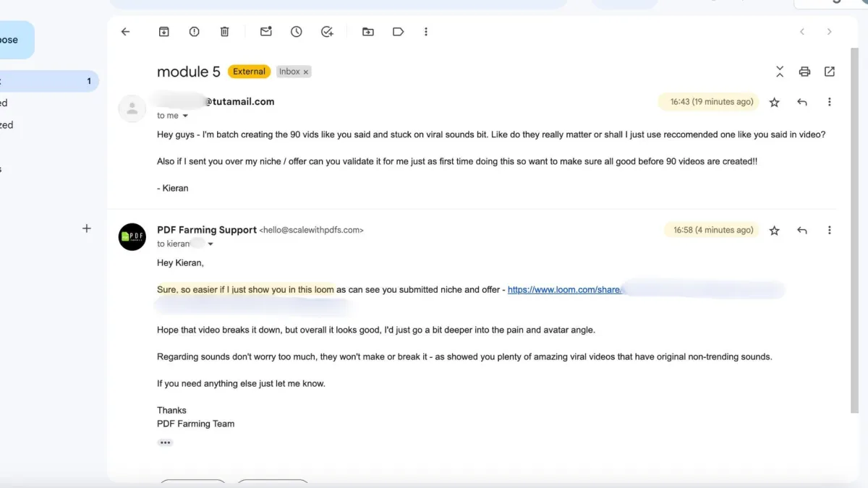This screenshot has width=868, height=488.
Task: Star the first message from tutamail.com
Action: (x=774, y=103)
